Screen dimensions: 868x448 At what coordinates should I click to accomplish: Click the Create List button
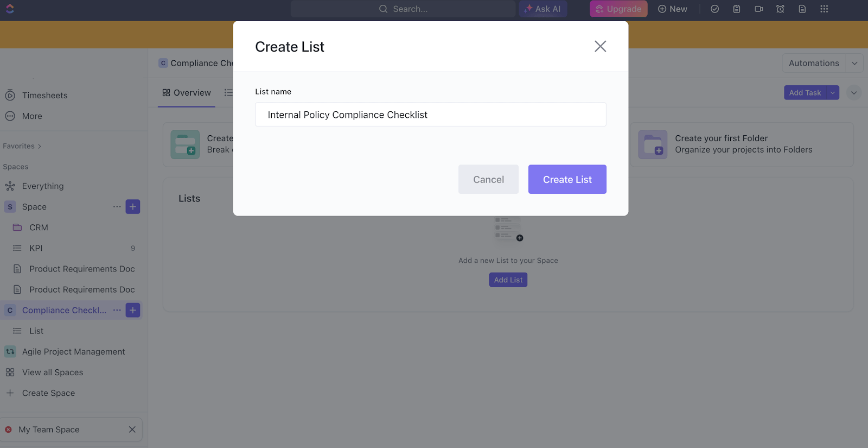pyautogui.click(x=567, y=179)
